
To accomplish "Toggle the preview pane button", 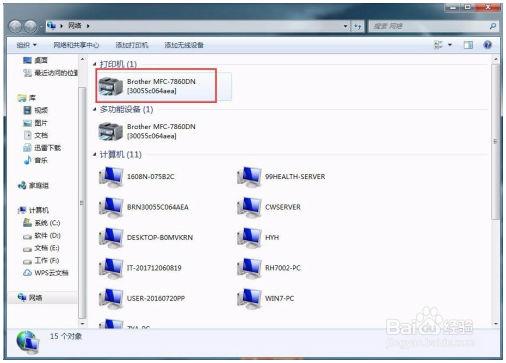I will coord(468,45).
